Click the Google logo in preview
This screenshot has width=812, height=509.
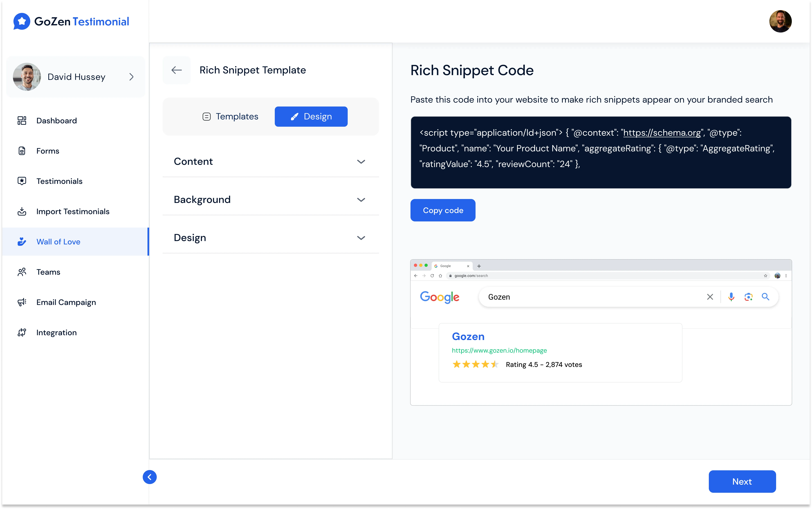(439, 297)
